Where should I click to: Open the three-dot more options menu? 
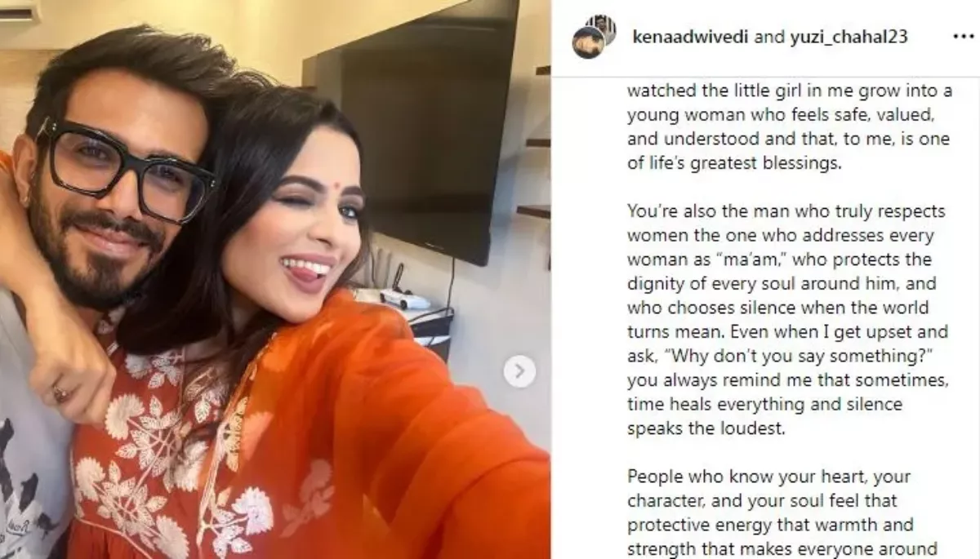[x=964, y=38]
